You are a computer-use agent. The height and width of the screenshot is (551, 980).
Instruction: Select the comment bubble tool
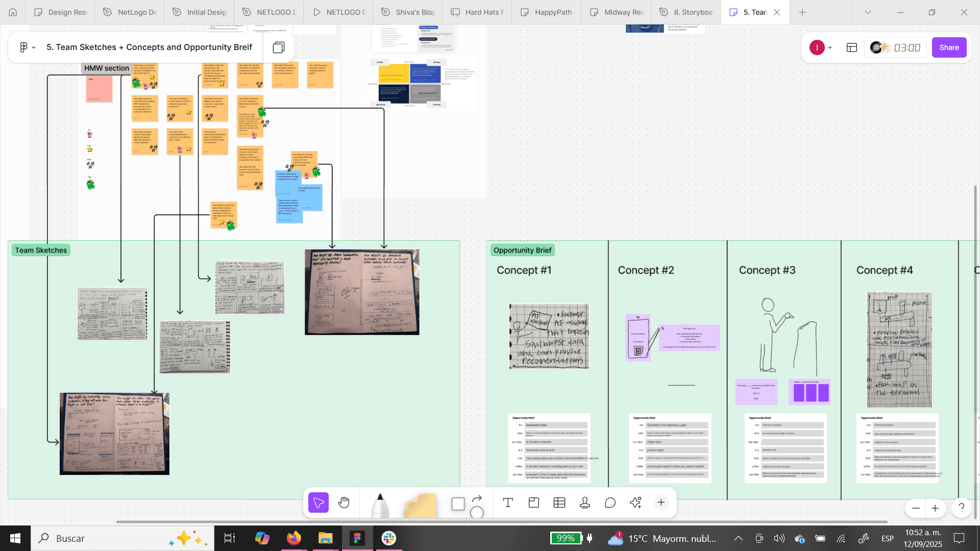[610, 503]
